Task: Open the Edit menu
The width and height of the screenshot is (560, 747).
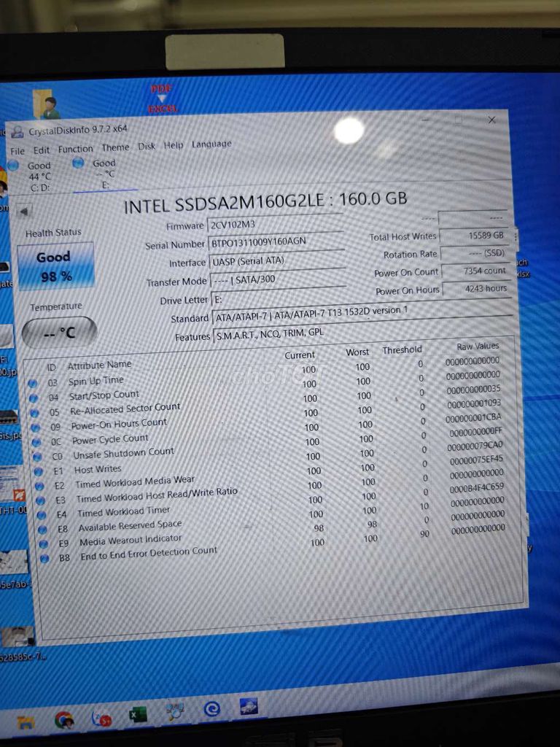Action: 41,150
